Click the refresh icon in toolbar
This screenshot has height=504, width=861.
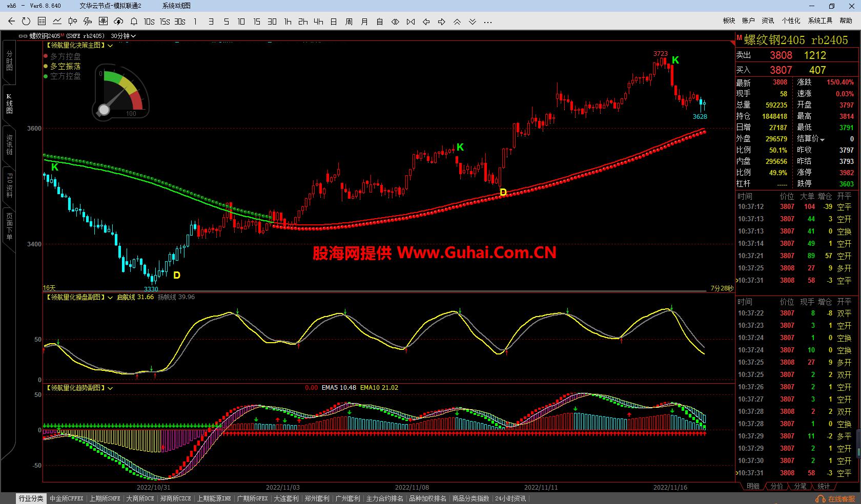[26, 22]
